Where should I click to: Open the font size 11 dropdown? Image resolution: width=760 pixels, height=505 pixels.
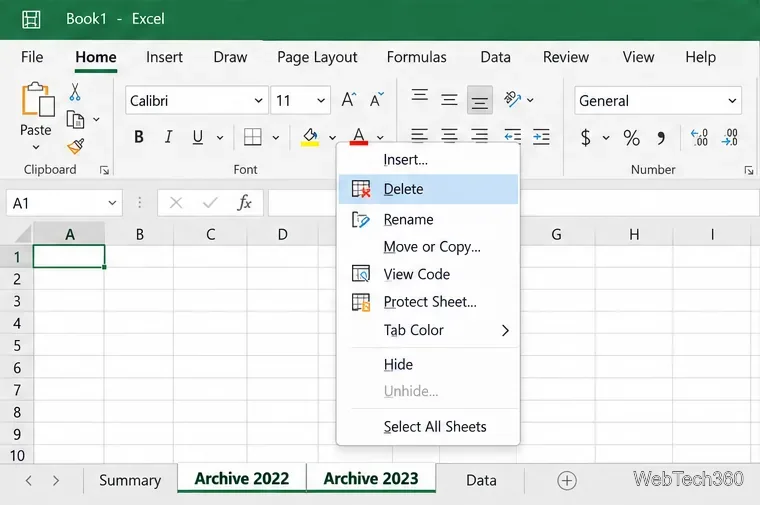[x=321, y=100]
